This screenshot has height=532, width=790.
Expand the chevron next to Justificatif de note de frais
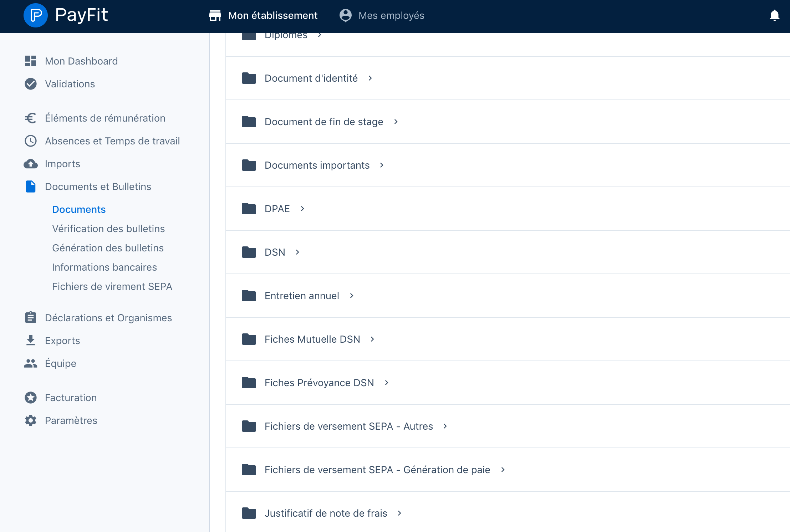399,513
